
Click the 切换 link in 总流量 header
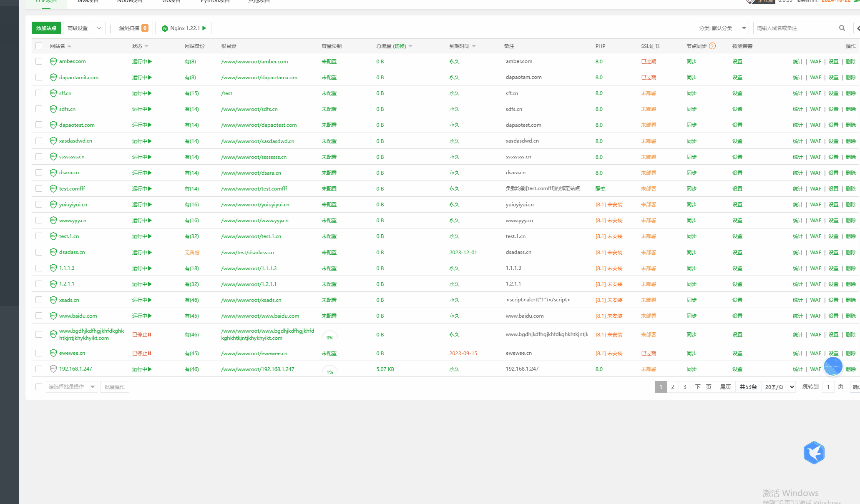click(x=400, y=46)
